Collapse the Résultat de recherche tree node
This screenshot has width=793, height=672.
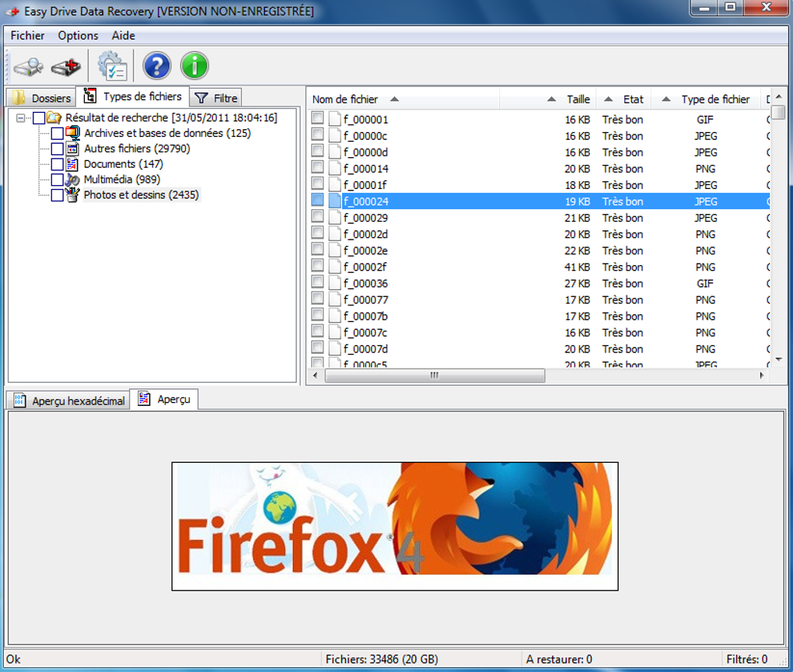pos(21,118)
